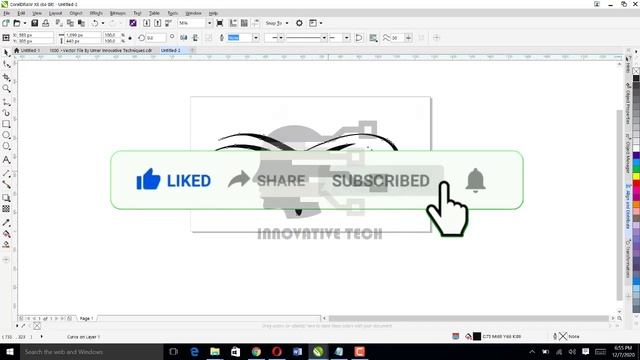
Task: Click the Paste icon in toolbar
Action: [81, 23]
